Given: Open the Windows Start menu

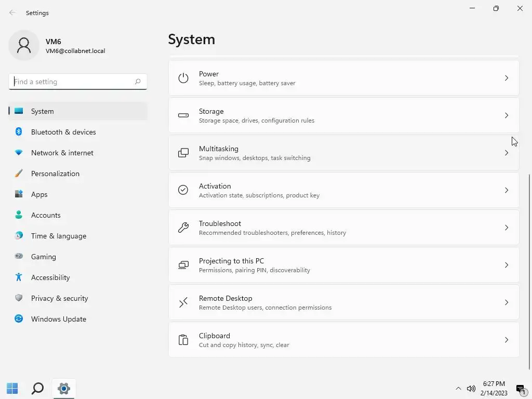Looking at the screenshot, I should [12, 388].
